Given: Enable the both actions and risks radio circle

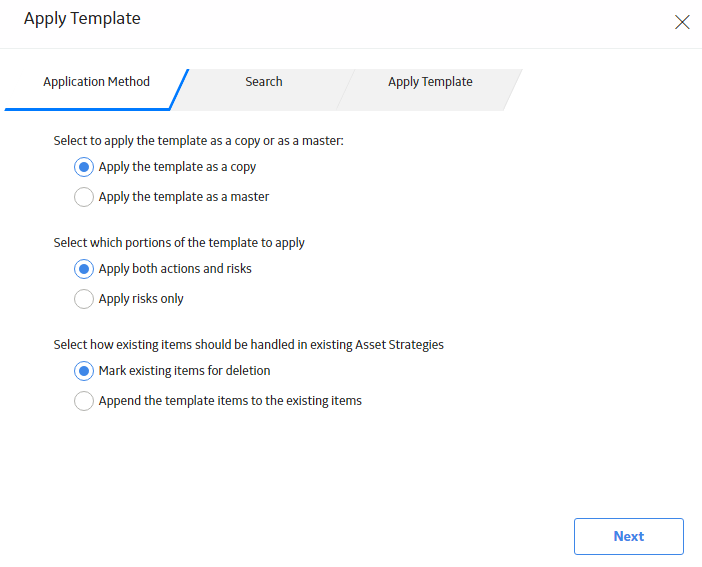Looking at the screenshot, I should [84, 269].
